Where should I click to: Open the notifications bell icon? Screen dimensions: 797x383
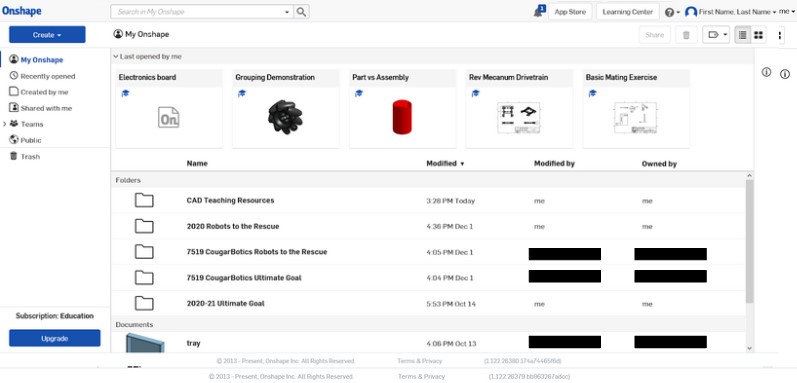tap(538, 11)
